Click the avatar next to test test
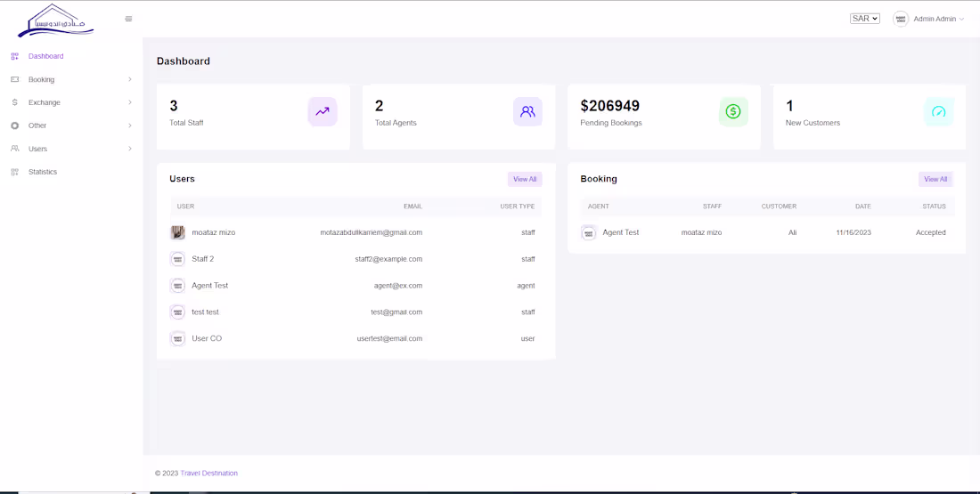The height and width of the screenshot is (494, 980). pos(177,312)
